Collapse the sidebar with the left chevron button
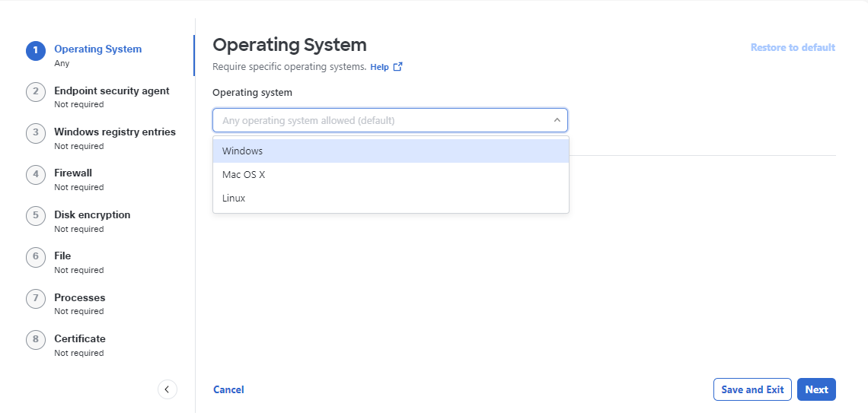 (x=168, y=389)
